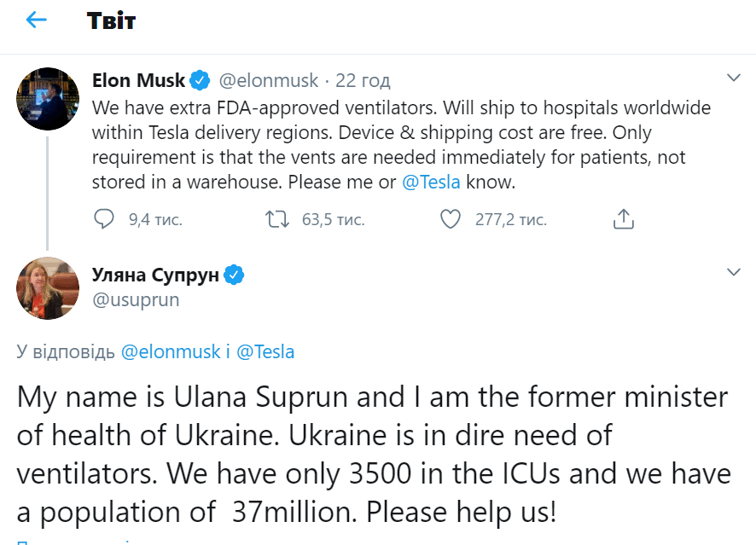Open the Elon Musk display name link
The width and height of the screenshot is (756, 545).
(138, 81)
